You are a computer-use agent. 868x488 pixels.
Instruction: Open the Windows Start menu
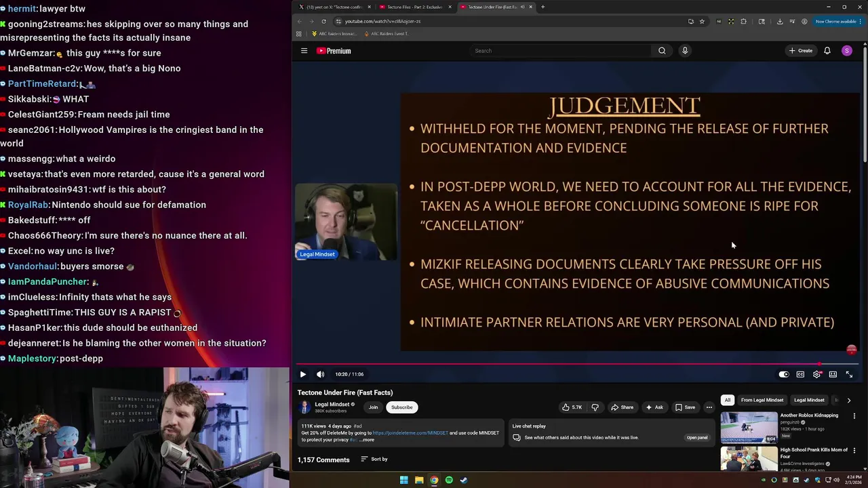(x=403, y=480)
